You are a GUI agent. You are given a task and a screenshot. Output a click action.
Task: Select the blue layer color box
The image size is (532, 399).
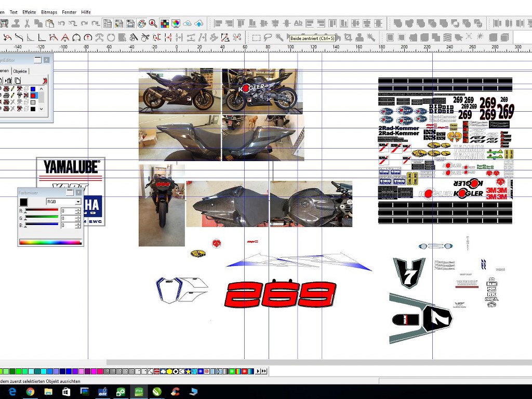[x=33, y=89]
